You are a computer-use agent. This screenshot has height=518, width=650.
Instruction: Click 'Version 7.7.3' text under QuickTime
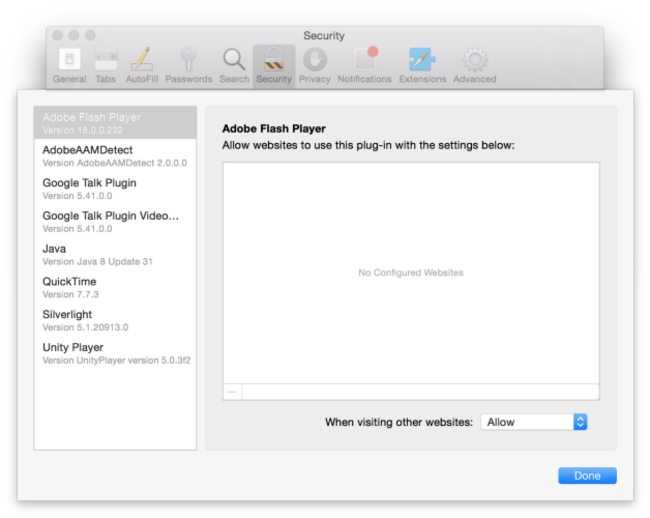tap(70, 295)
